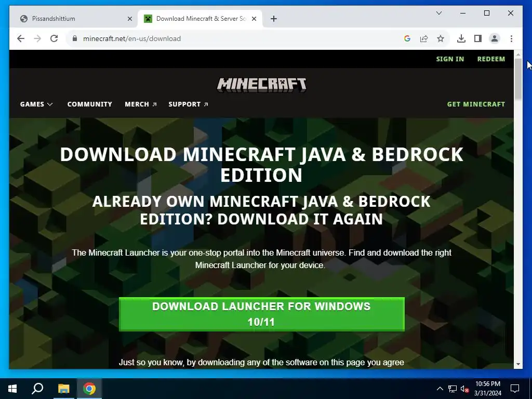Click the scrollbar down arrow
Image resolution: width=532 pixels, height=399 pixels.
click(x=518, y=364)
